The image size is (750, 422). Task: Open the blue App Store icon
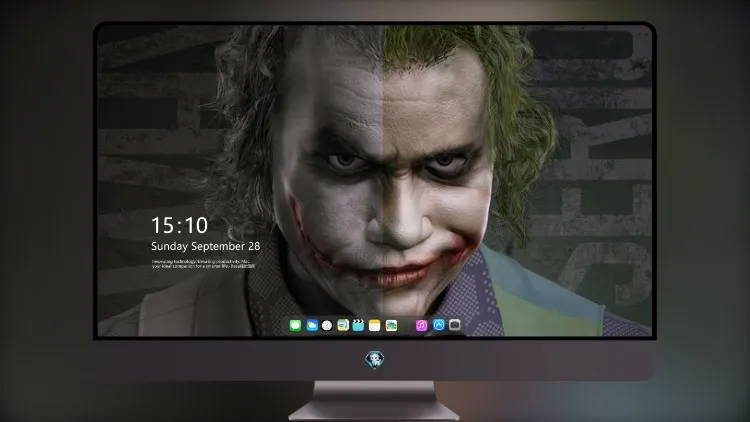pos(439,325)
